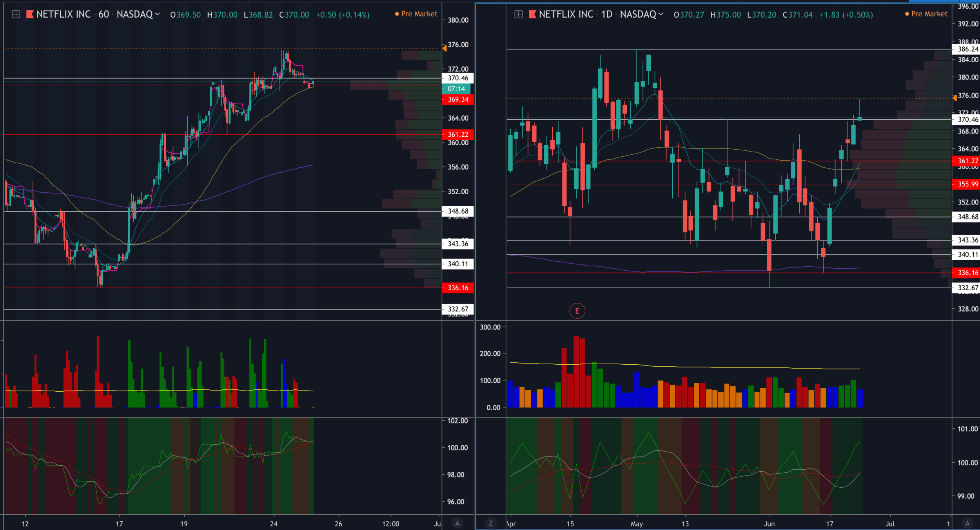Screen dimensions: 980x530
Task: Click the 'May' label on right time axis
Action: click(x=637, y=524)
